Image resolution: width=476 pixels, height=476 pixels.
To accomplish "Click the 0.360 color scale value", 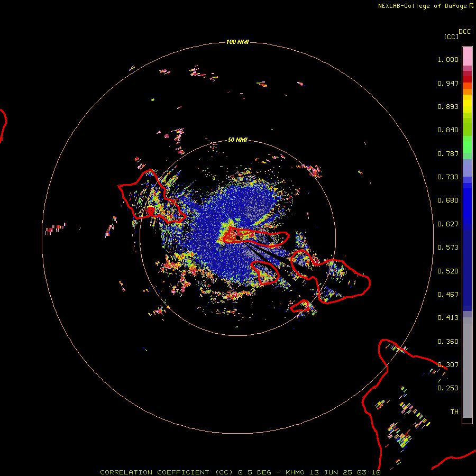I will (448, 342).
